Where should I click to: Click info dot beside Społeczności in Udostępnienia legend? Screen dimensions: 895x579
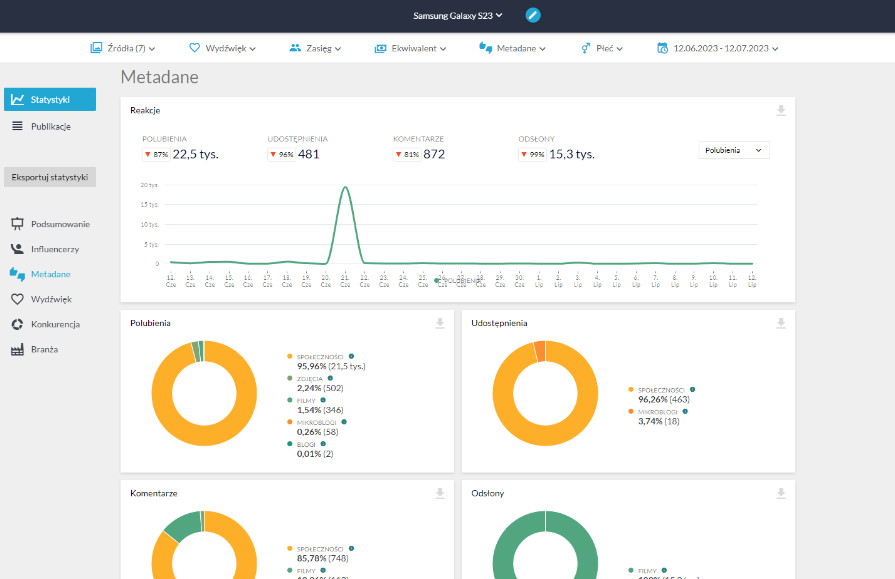(x=692, y=389)
